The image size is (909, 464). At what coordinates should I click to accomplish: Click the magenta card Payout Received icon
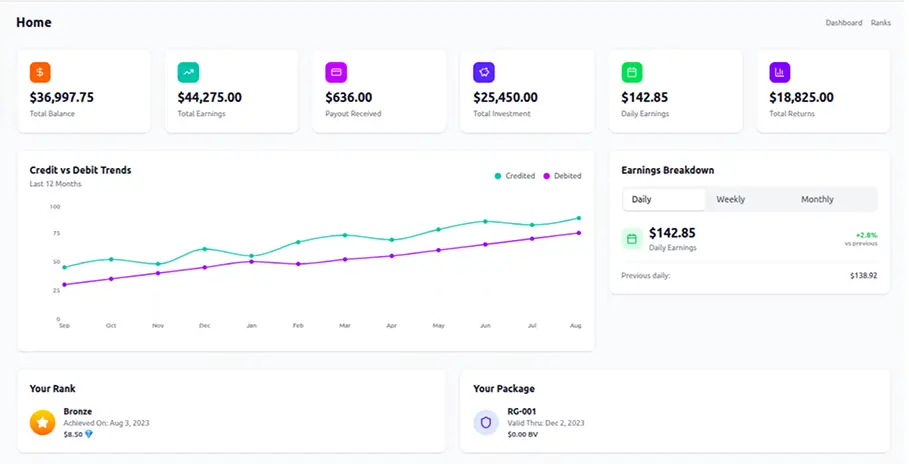click(x=336, y=72)
